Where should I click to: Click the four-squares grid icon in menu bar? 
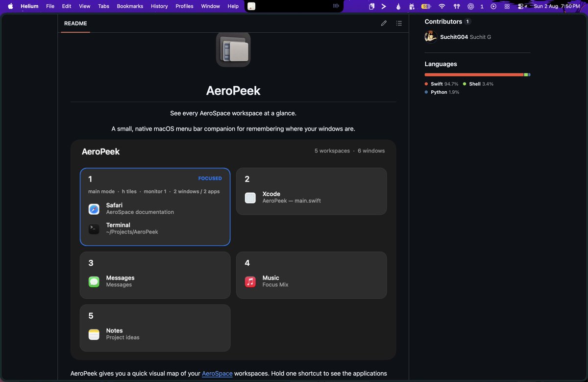(x=507, y=6)
